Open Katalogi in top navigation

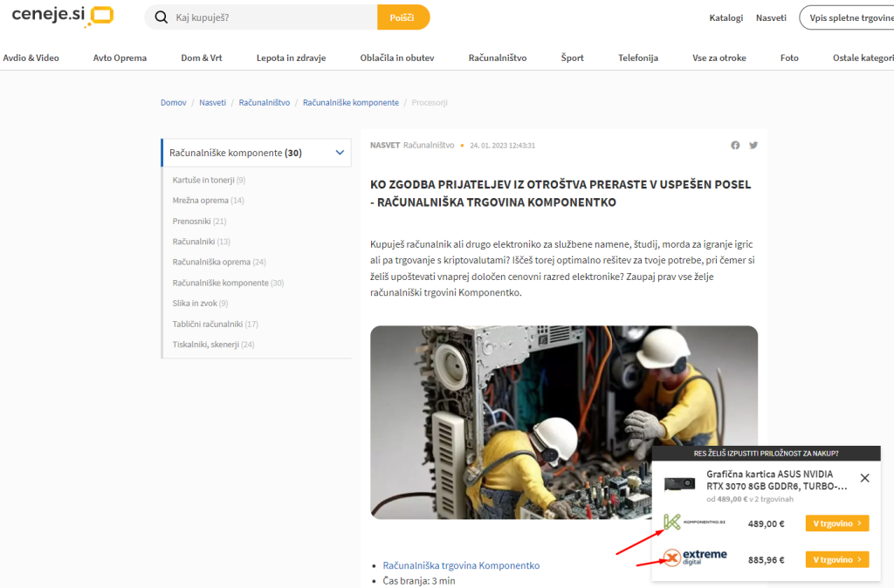coord(726,17)
